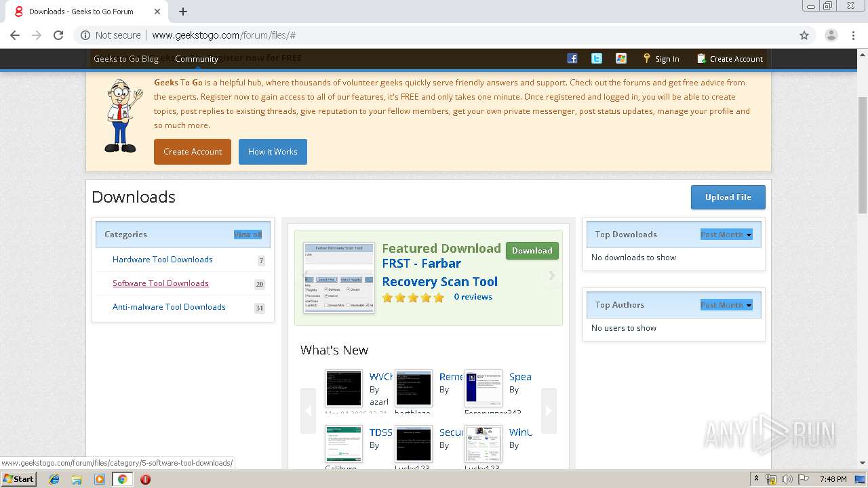Click volume speaker tray icon

787,479
